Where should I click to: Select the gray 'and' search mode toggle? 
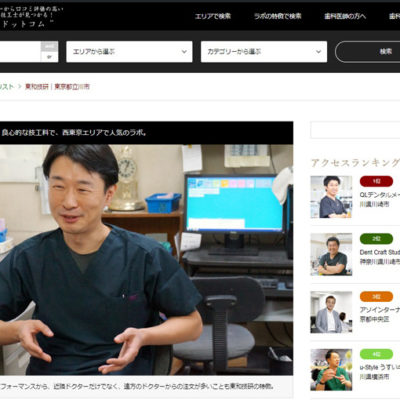pos(49,46)
